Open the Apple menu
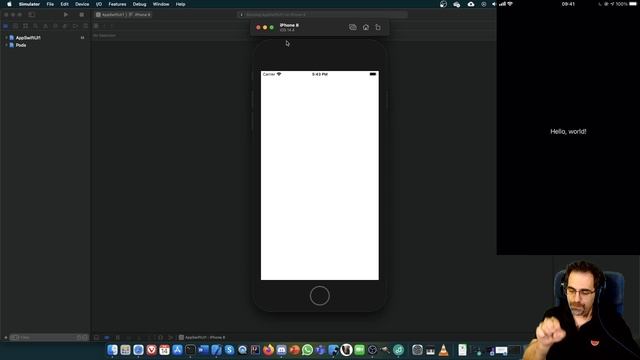This screenshot has width=640, height=360. tap(9, 4)
